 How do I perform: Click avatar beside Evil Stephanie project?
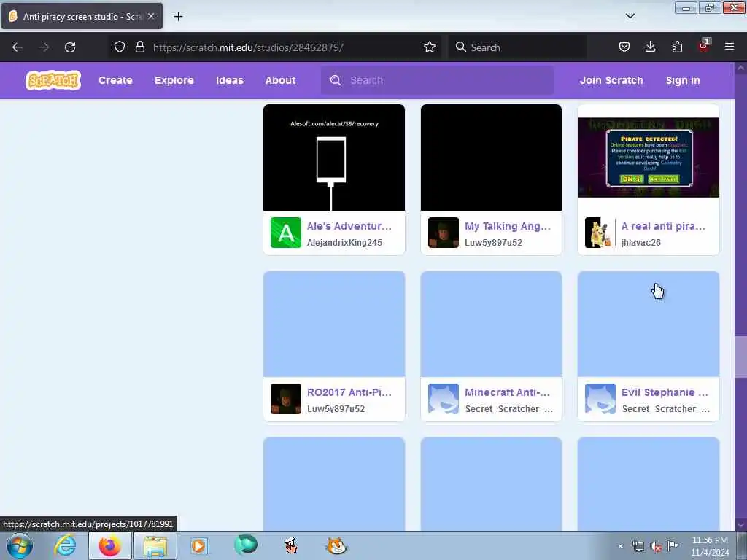[600, 399]
